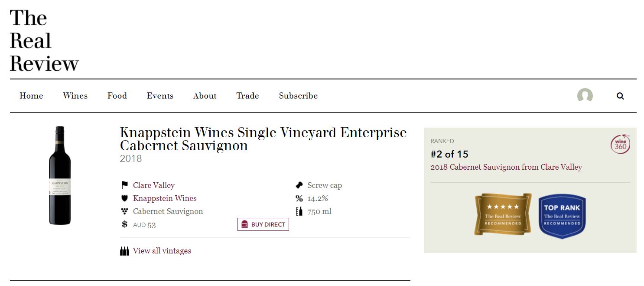Open the user profile avatar
The image size is (644, 286).
585,96
